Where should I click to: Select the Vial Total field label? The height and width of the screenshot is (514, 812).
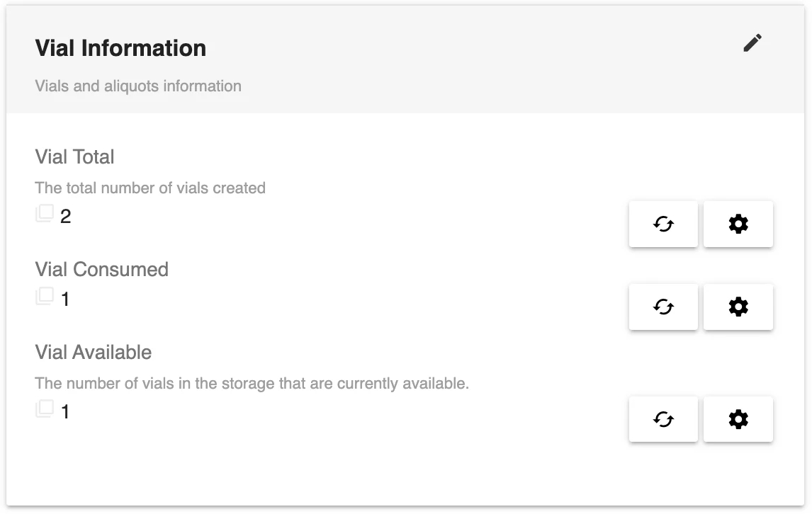74,157
